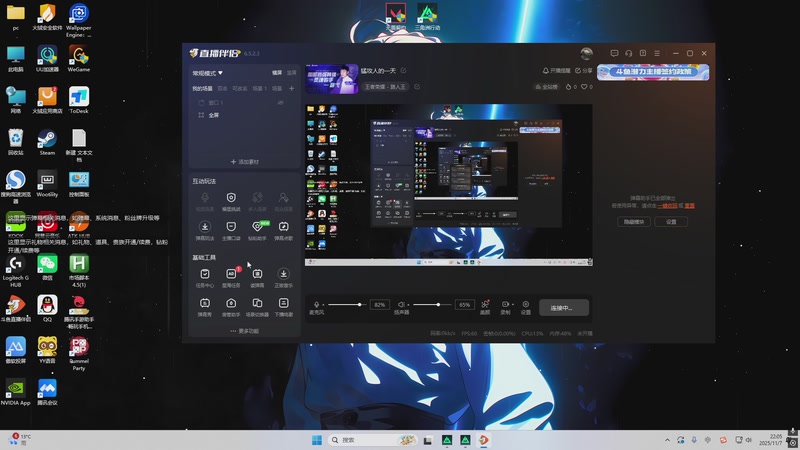Screen dimensions: 800x450
Task: Open the QQ desktop shortcut
Action: point(47,309)
